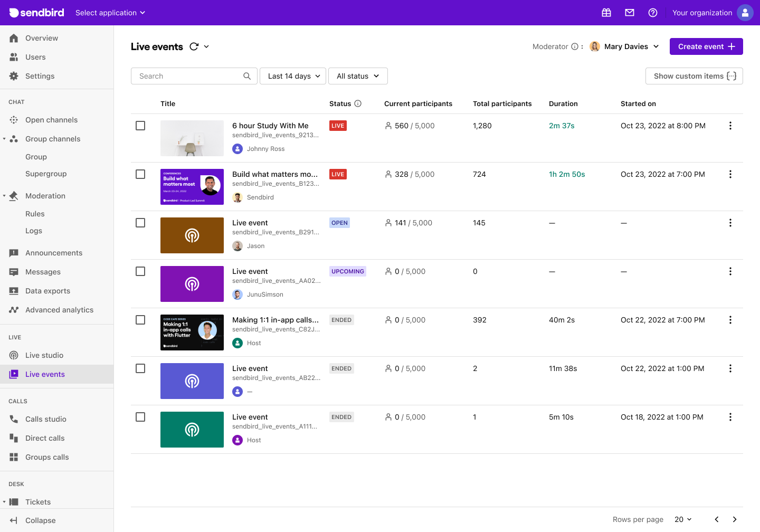Click host name Johnny Ross
This screenshot has width=760, height=532.
click(x=265, y=149)
